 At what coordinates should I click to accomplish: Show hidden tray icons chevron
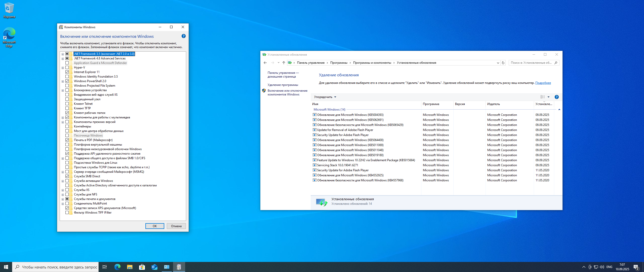584,267
